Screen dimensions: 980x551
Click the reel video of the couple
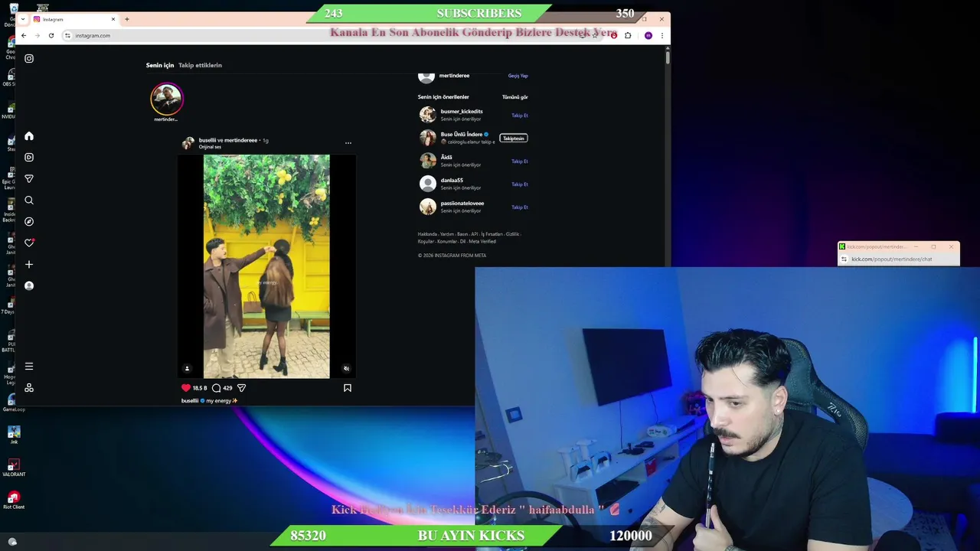point(266,266)
